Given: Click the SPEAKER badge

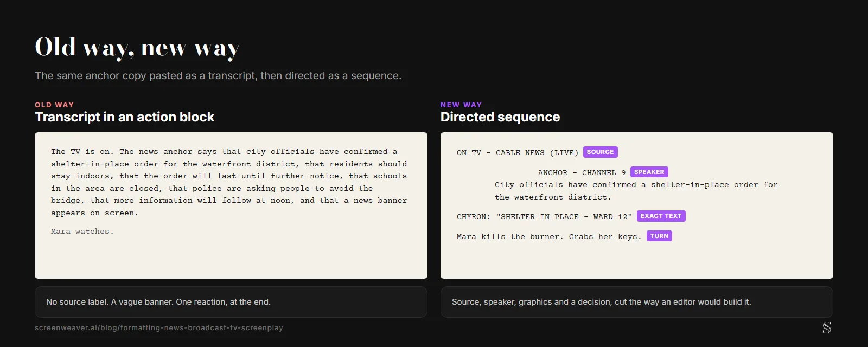Looking at the screenshot, I should (649, 172).
